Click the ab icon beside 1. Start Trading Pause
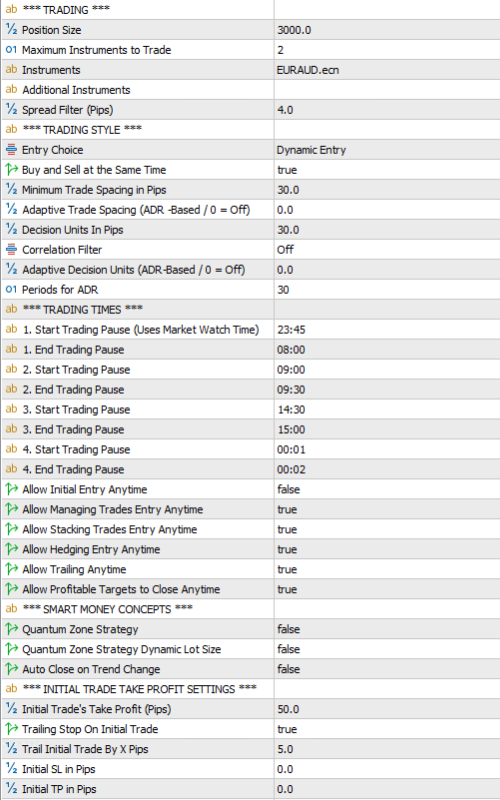The height and width of the screenshot is (800, 500). pos(11,329)
